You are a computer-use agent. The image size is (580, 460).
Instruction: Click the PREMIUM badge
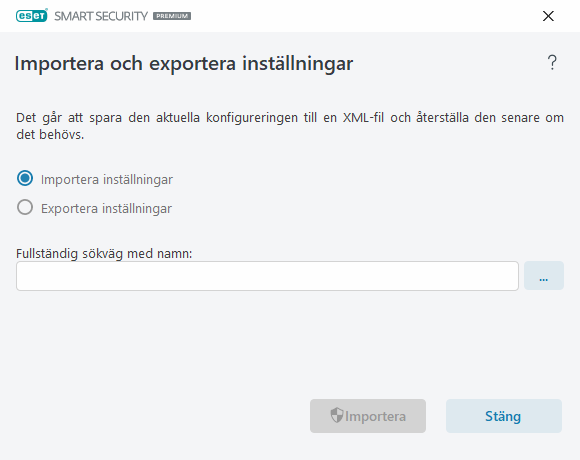point(172,16)
